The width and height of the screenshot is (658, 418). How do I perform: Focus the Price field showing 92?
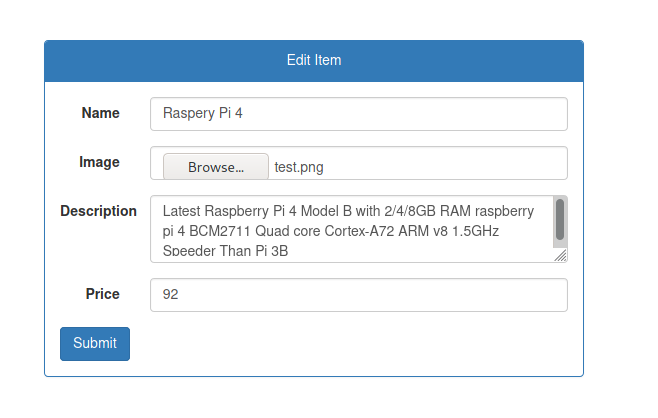point(358,295)
